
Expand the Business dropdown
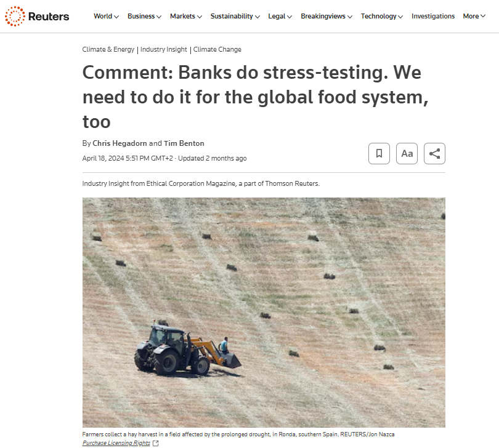coord(144,16)
